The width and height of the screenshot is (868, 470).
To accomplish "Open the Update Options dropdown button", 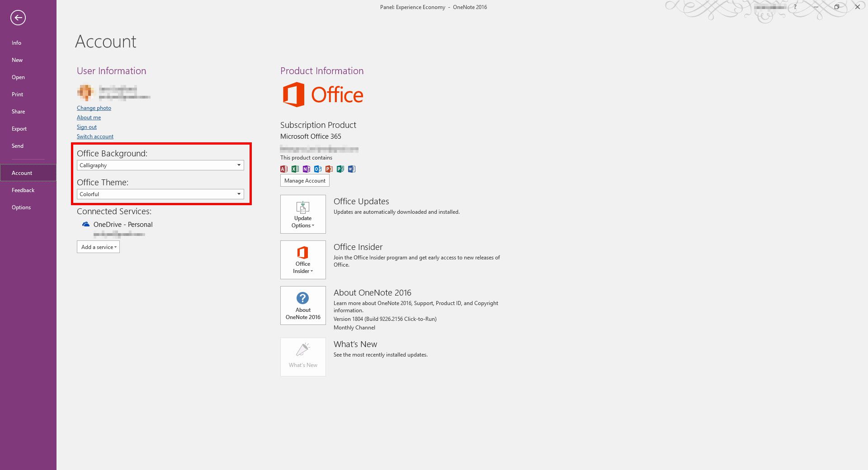I will click(303, 214).
